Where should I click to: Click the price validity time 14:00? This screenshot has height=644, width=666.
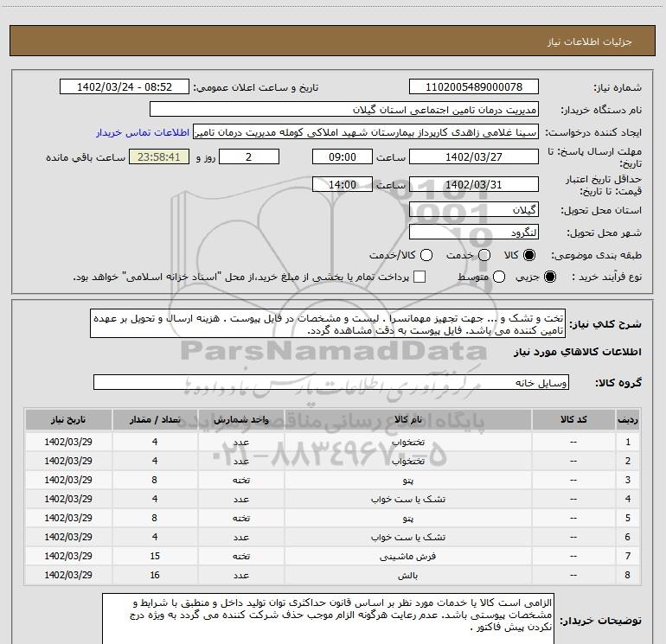(343, 184)
